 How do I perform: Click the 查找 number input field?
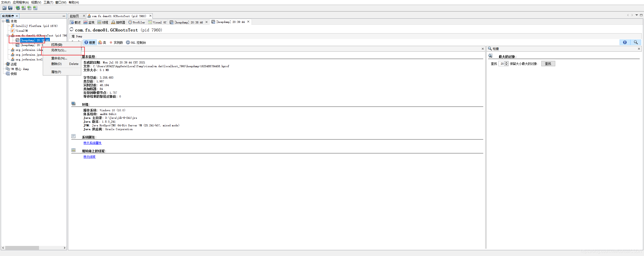(502, 64)
